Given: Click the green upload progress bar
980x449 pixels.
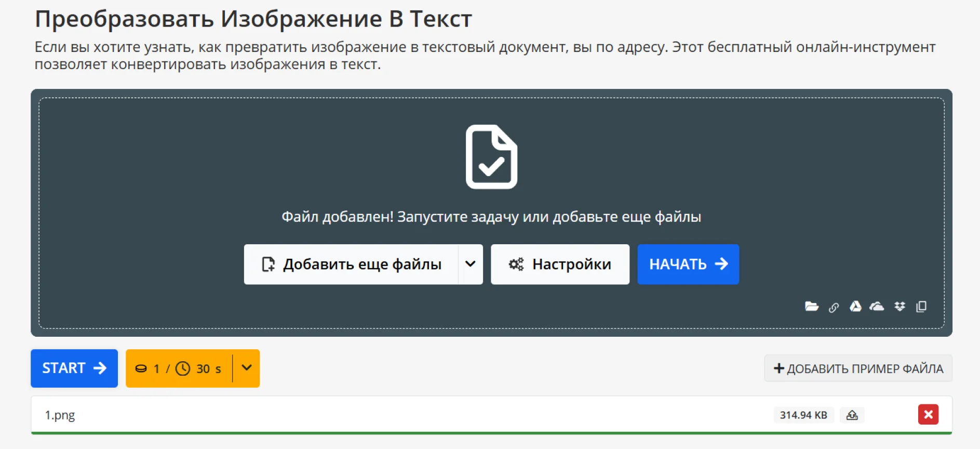Looking at the screenshot, I should (491, 432).
